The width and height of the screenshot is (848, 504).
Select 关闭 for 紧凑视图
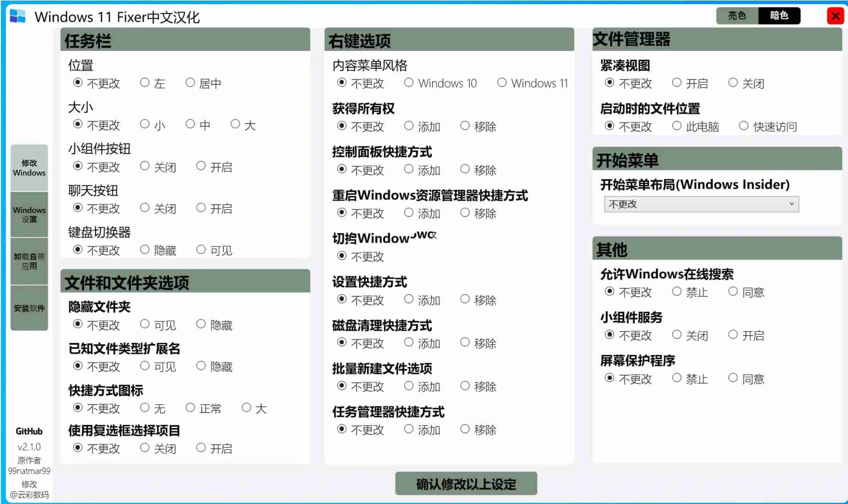[746, 83]
